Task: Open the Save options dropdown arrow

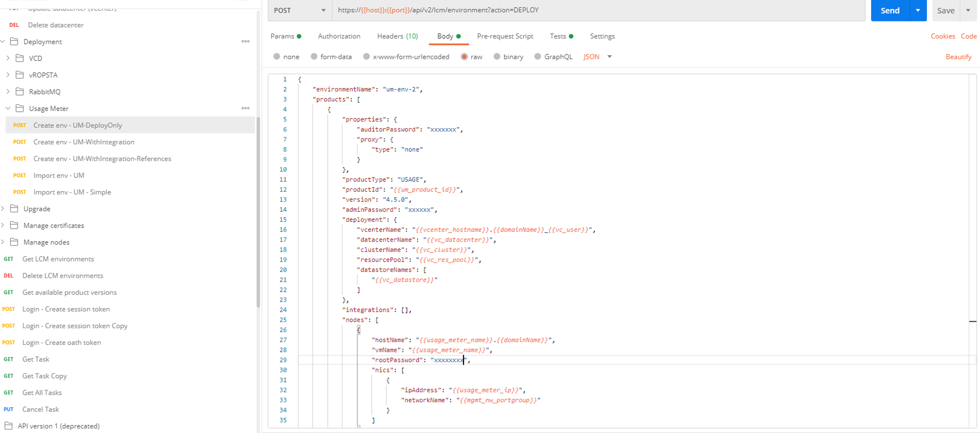Action: coord(968,10)
